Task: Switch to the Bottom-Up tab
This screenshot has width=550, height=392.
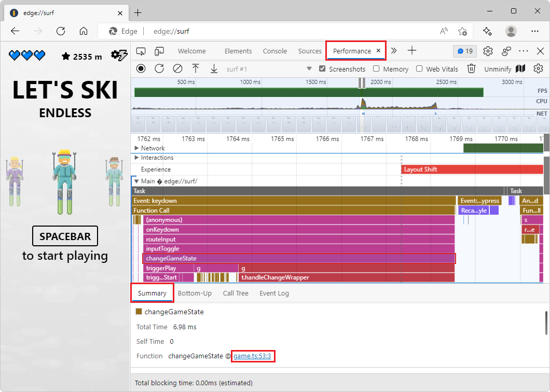Action: pyautogui.click(x=195, y=293)
